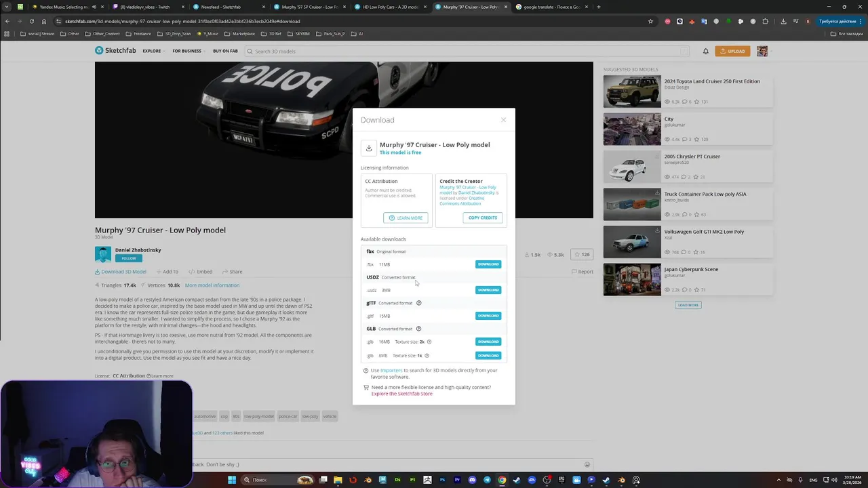Open the Freelance bookmarks folder
This screenshot has width=868, height=488.
coord(138,33)
